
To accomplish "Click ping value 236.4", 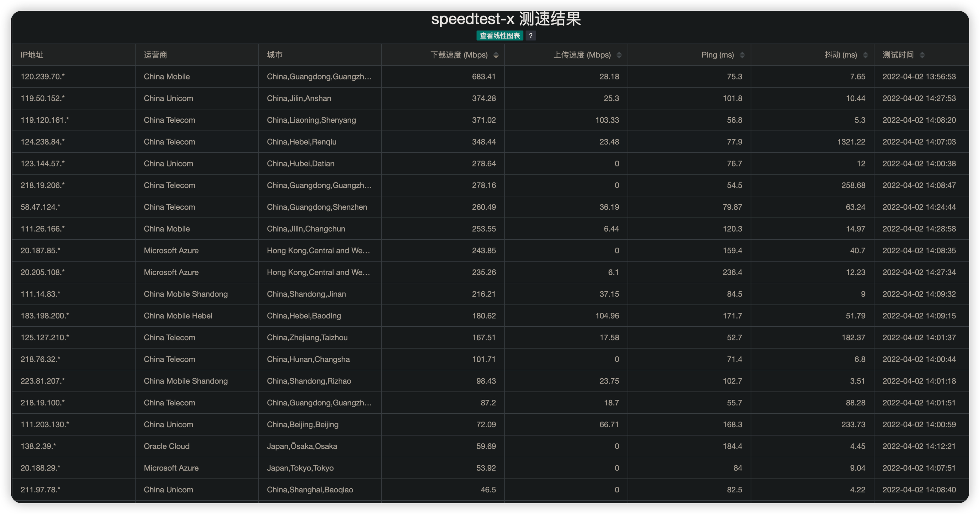I will (x=732, y=272).
